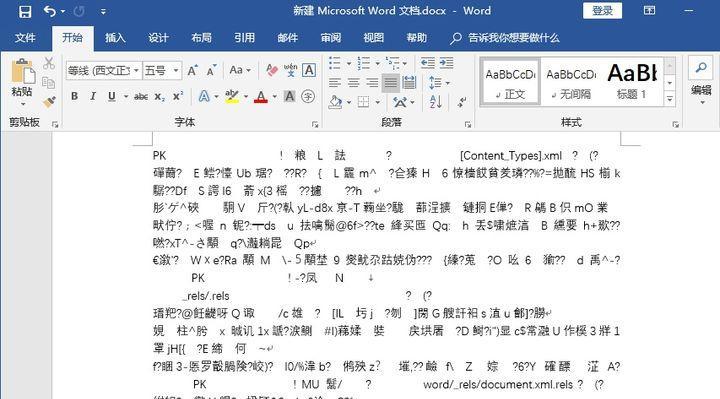Viewport: 720px width, 399px height.
Task: Switch to the 布局 tab
Action: pyautogui.click(x=201, y=38)
